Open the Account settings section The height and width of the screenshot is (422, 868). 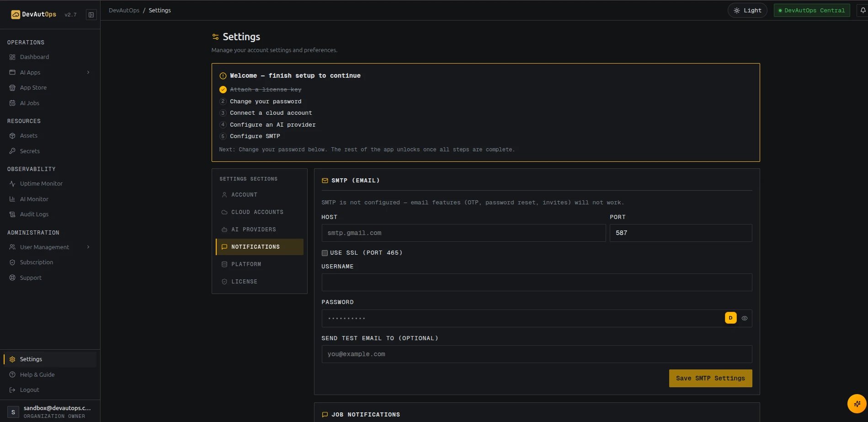tap(260, 195)
